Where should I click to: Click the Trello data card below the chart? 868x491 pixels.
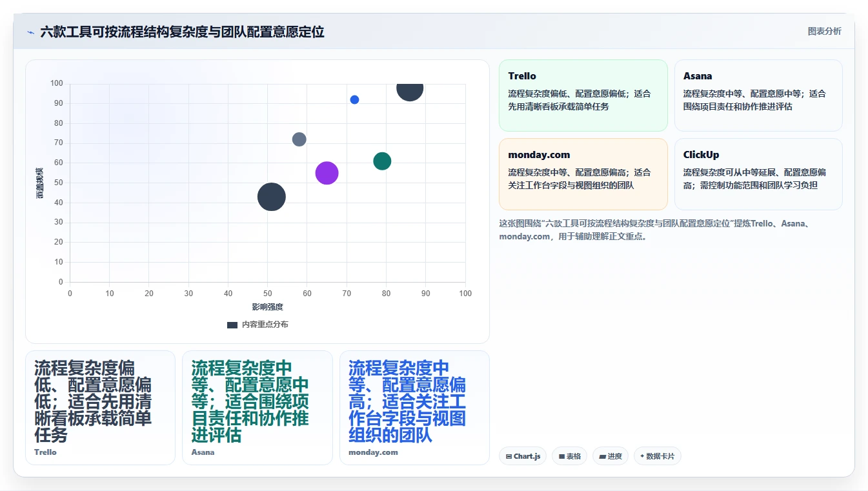(100, 408)
